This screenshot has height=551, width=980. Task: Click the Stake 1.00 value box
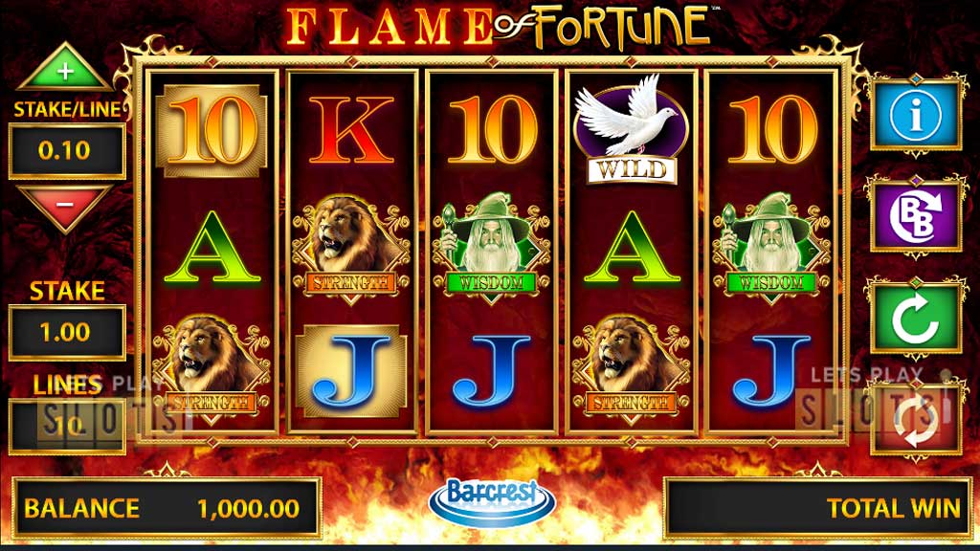pyautogui.click(x=67, y=332)
